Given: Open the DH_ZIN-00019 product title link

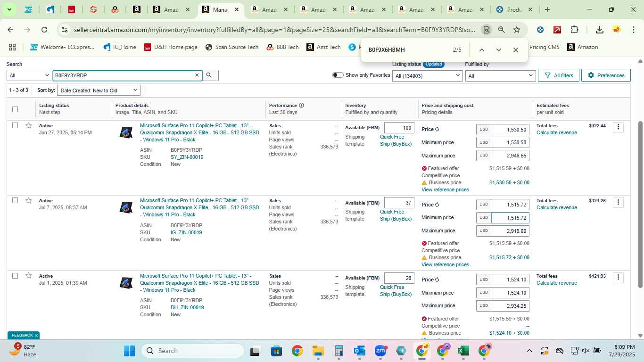Looking at the screenshot, I should 199,283.
